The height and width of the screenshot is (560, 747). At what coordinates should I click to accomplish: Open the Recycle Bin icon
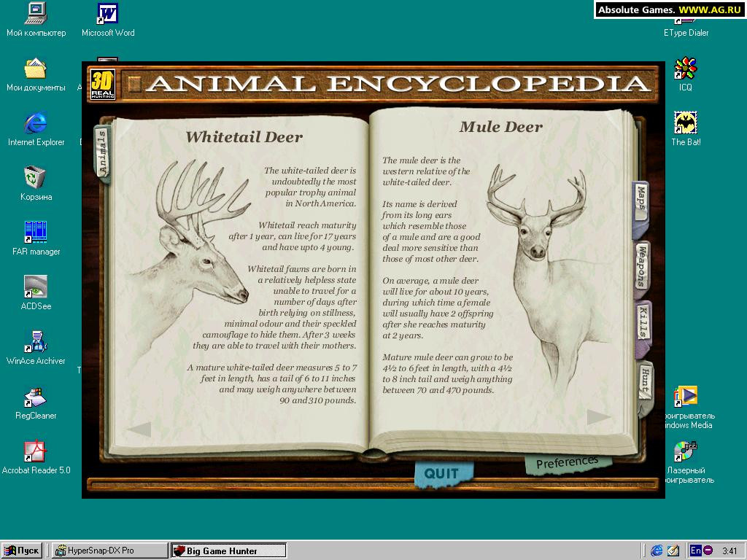click(36, 184)
